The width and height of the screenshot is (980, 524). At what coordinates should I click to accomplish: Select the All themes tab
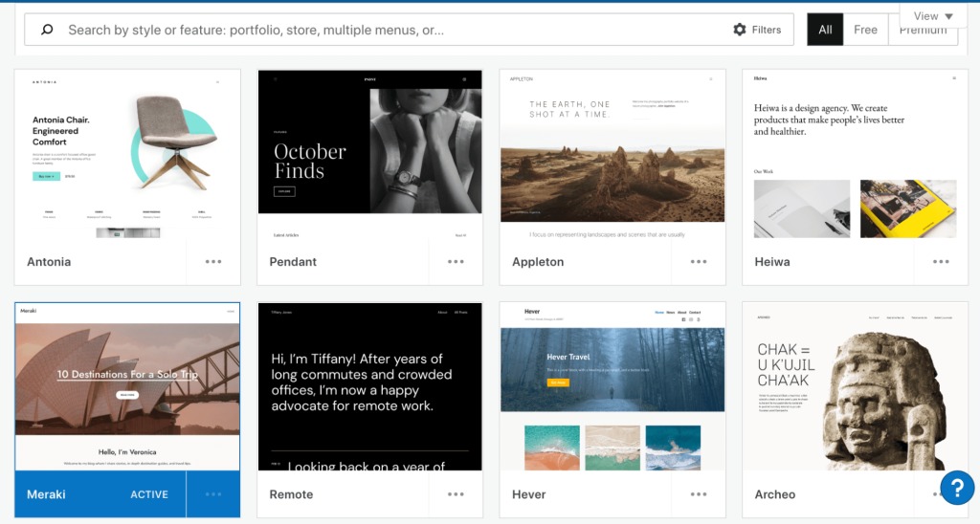pos(825,30)
